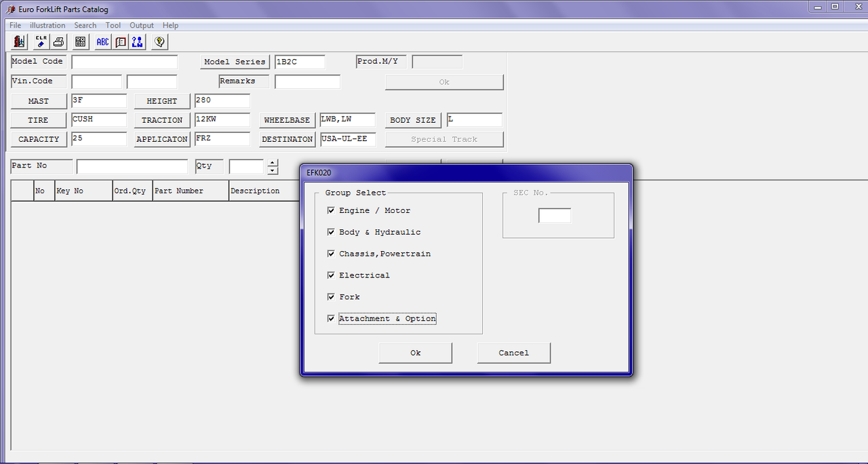
Task: Open the Search menu
Action: coord(85,25)
